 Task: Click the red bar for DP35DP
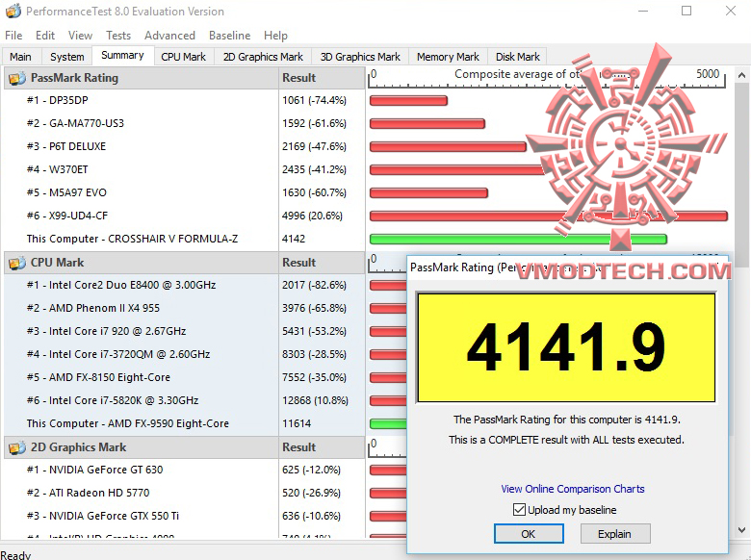(x=408, y=100)
